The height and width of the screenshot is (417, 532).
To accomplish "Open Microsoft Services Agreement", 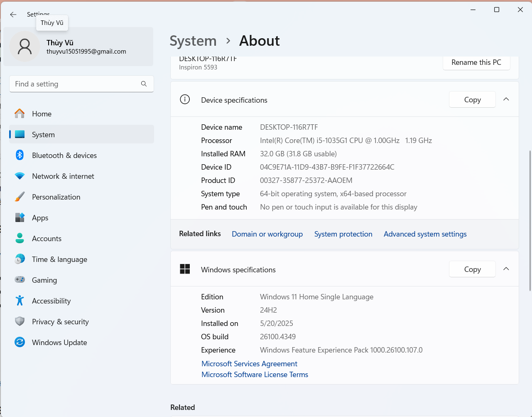I will [x=249, y=363].
